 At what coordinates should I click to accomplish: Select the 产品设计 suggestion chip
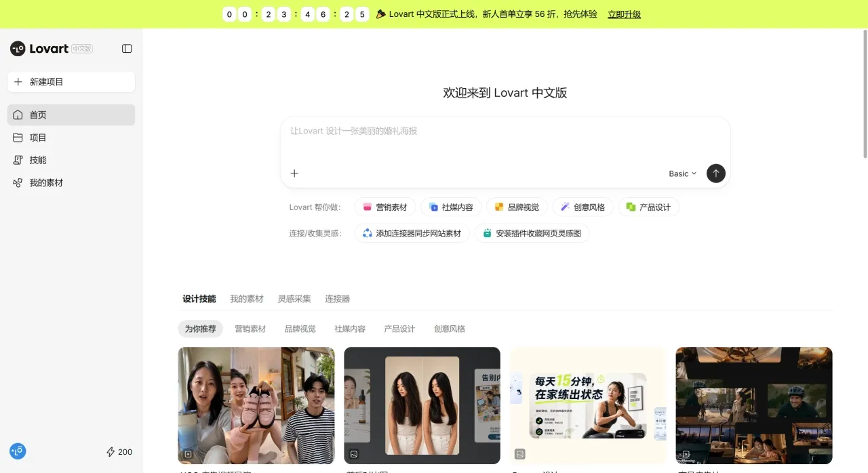(x=648, y=207)
